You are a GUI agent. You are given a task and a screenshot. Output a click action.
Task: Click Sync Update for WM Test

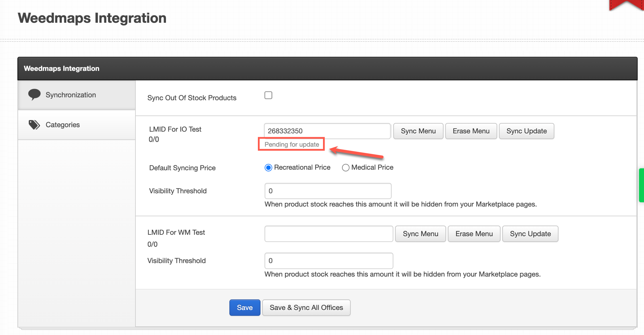[x=530, y=234]
